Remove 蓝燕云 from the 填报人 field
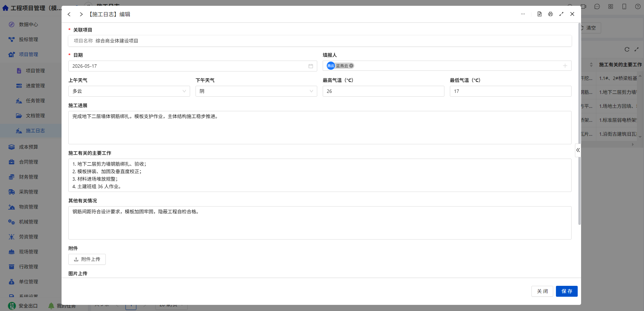 [351, 66]
